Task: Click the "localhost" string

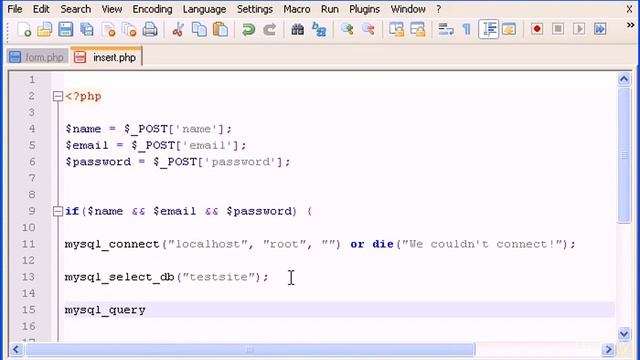Action: click(208, 244)
